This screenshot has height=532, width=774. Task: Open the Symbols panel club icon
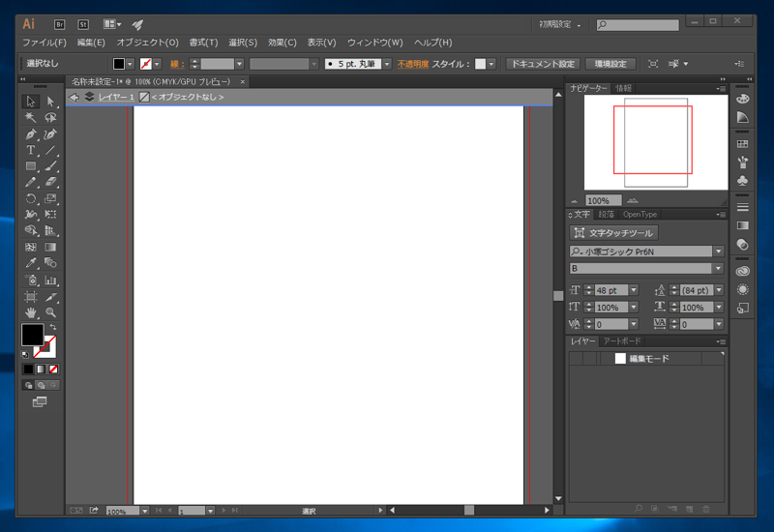(x=742, y=181)
